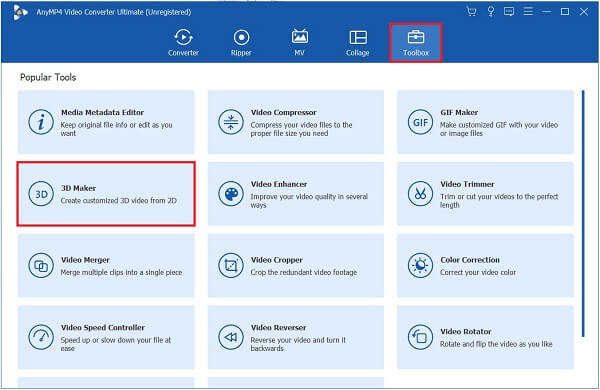This screenshot has width=600, height=390.
Task: Click 'Rotate and flip the video as you like'
Action: 496,344
